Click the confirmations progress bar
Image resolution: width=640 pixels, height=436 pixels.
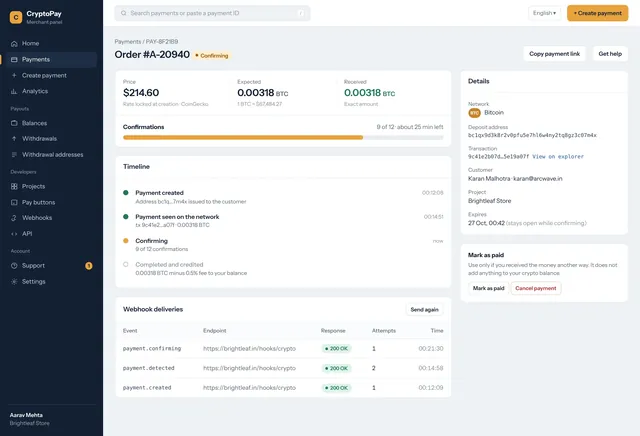[x=283, y=138]
